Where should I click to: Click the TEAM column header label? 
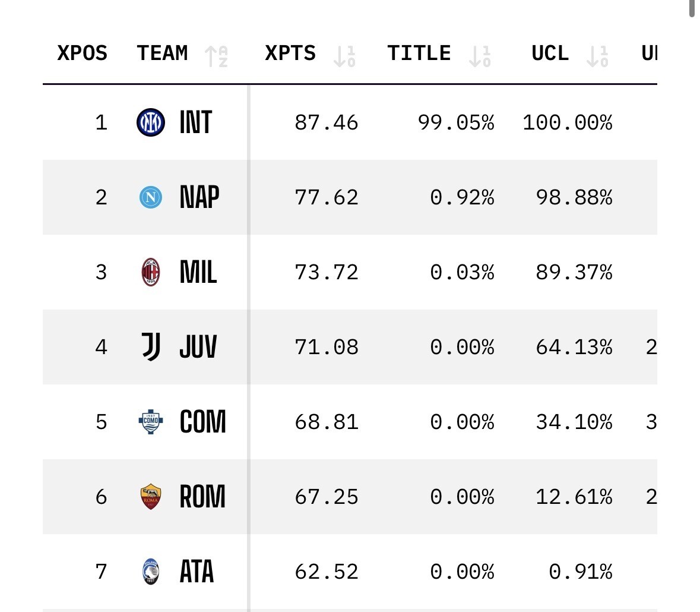tap(162, 53)
